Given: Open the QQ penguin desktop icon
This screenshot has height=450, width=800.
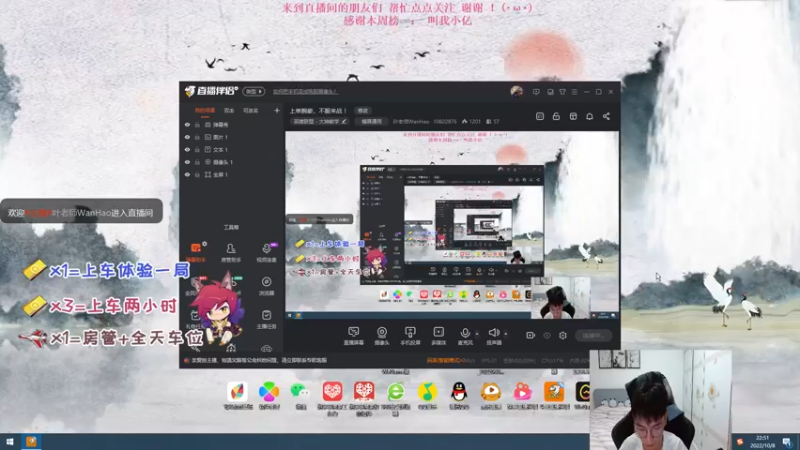Looking at the screenshot, I should 459,396.
